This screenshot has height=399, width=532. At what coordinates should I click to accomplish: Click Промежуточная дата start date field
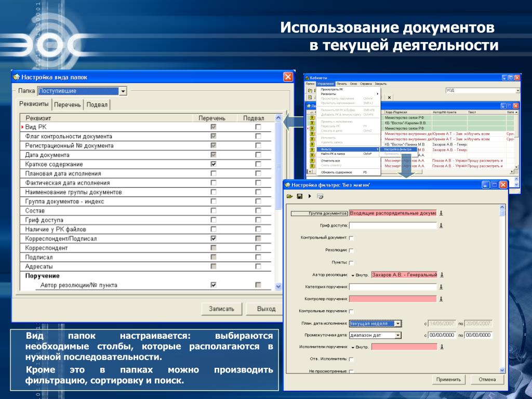point(442,335)
